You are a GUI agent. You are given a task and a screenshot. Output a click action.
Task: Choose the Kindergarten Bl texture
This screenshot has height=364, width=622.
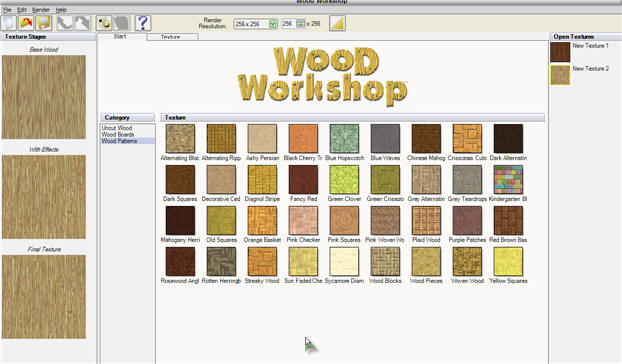point(508,180)
